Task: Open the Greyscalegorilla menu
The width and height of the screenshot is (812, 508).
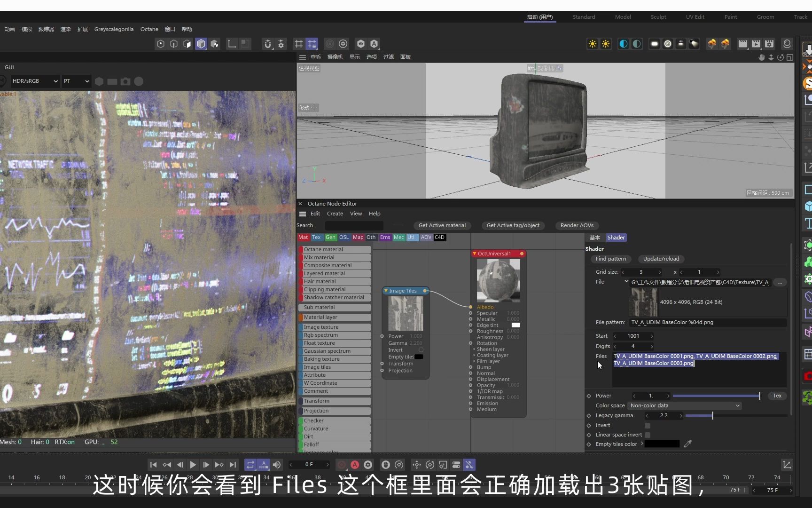Action: pos(114,29)
